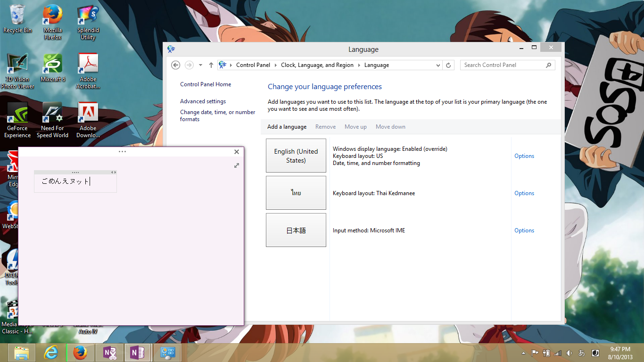Viewport: 644px width, 362px height.
Task: Select ไทย language tile
Action: pyautogui.click(x=296, y=193)
